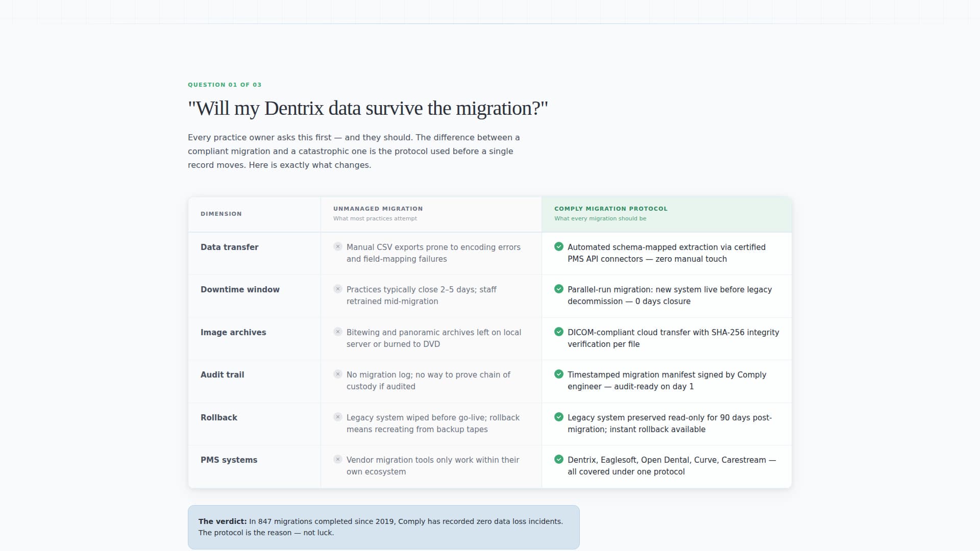The width and height of the screenshot is (980, 551).
Task: Click the 'DICOM-compliant cloud transfer' cell text
Action: (x=673, y=338)
